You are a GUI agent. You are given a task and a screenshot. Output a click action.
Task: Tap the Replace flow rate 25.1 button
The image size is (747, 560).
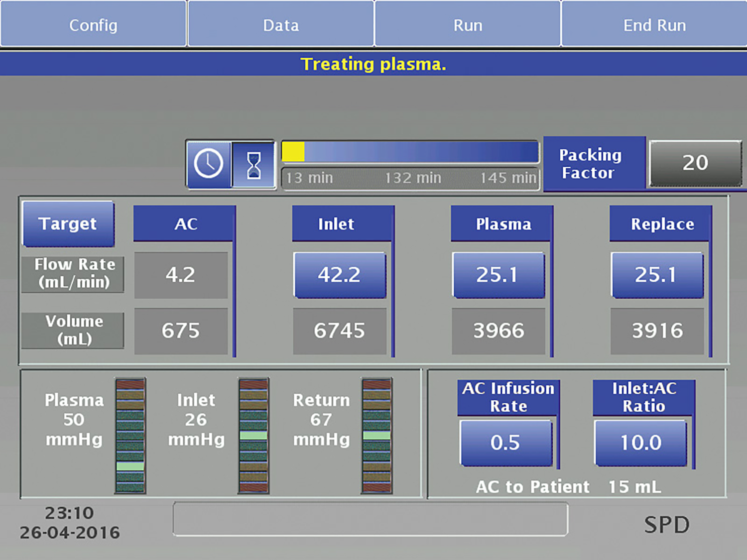point(656,275)
